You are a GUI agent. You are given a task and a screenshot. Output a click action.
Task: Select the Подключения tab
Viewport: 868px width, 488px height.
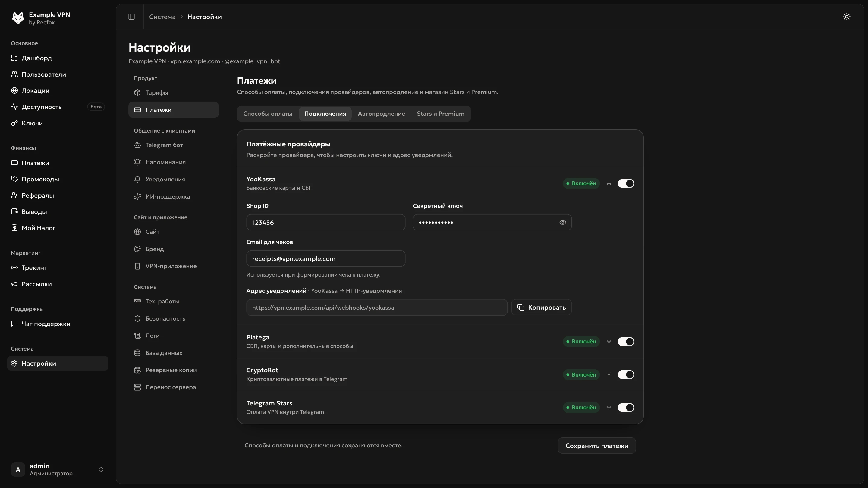point(325,114)
